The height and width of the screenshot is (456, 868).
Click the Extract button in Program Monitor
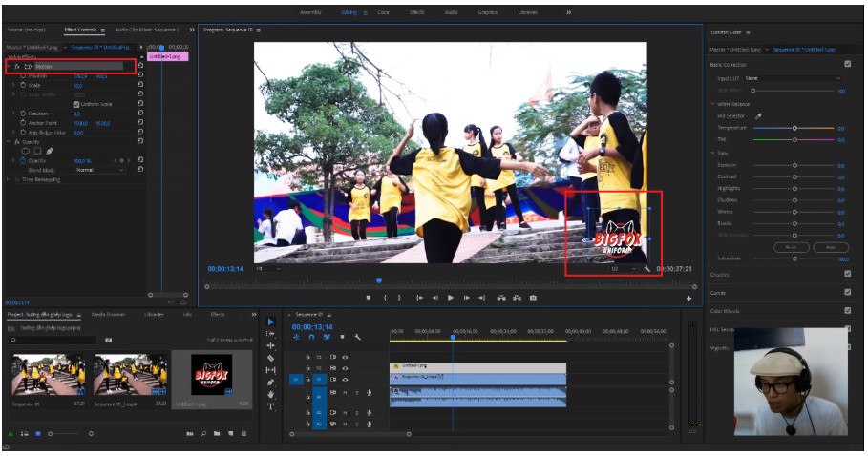pyautogui.click(x=517, y=298)
